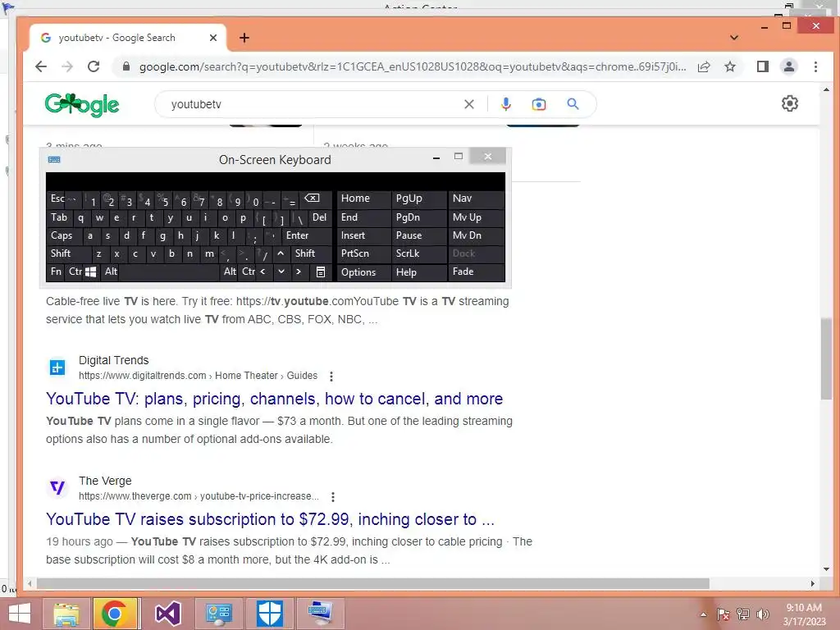Click the Tab key on keyboard
This screenshot has width=840, height=630.
click(x=59, y=217)
